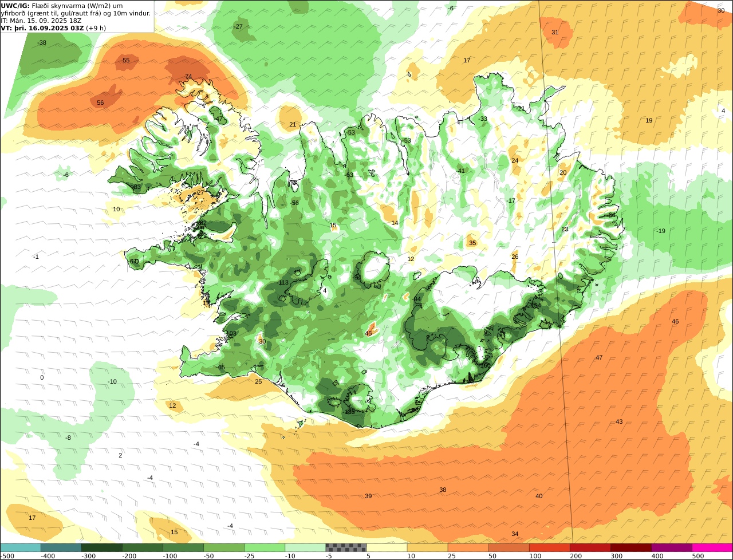The width and height of the screenshot is (733, 560).
Task: Pick the legend swatch between -200 and -100
Action: 142,547
